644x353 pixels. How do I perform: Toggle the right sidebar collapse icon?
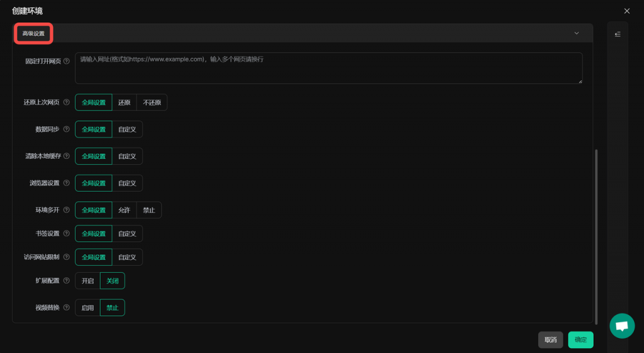(618, 34)
